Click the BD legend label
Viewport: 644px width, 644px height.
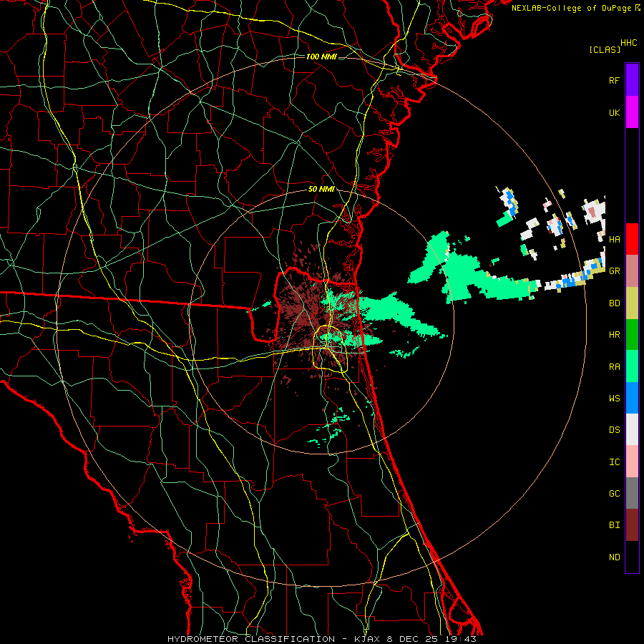(614, 303)
